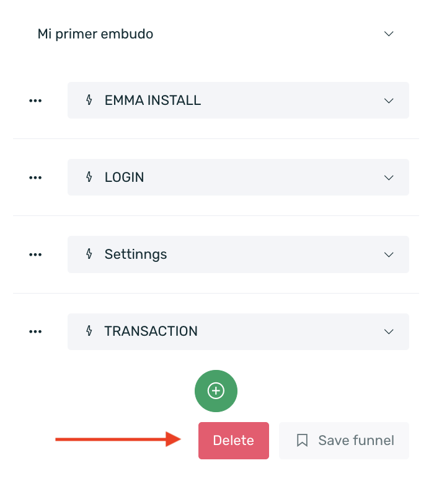
Task: Save the funnel with Save funnel button
Action: tap(344, 441)
